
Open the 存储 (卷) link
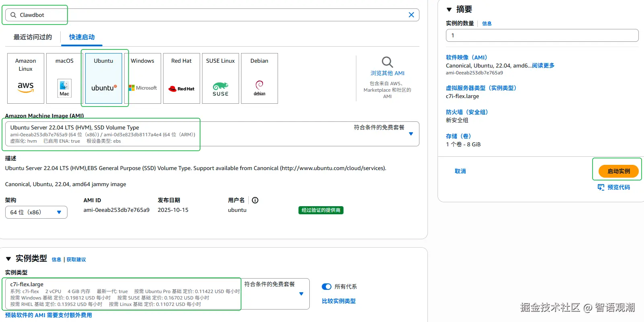(459, 136)
